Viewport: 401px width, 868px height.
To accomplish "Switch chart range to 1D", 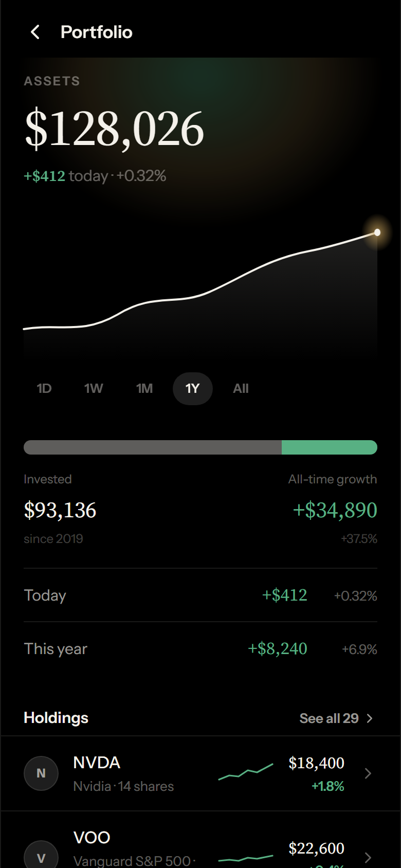I will 44,389.
